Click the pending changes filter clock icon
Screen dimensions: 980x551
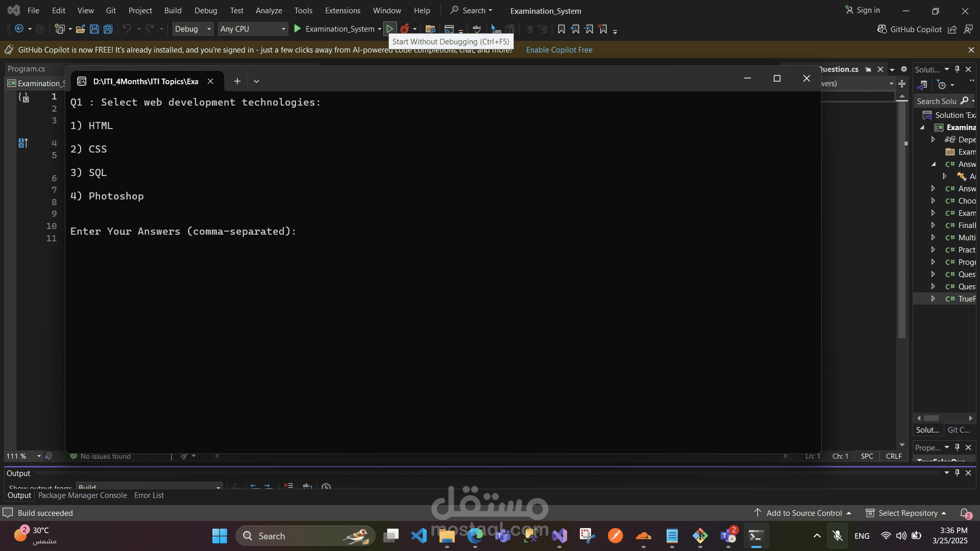[942, 85]
